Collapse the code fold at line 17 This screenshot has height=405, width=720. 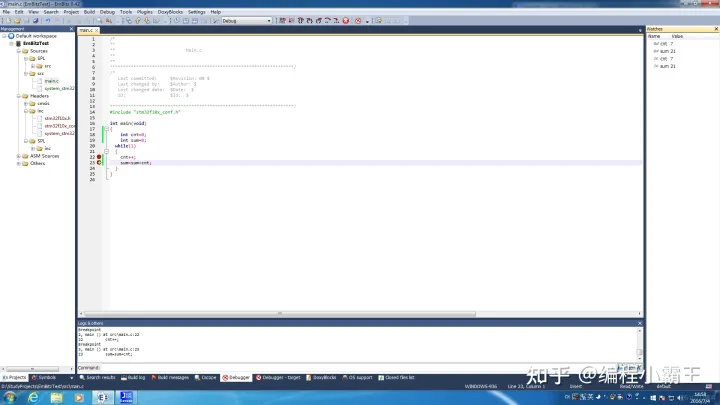coord(106,129)
